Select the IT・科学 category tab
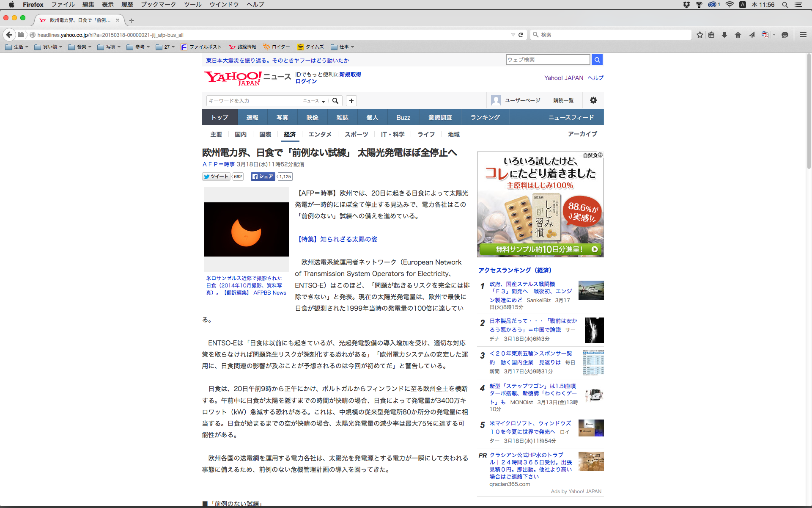Viewport: 812px width, 508px height. (x=392, y=134)
